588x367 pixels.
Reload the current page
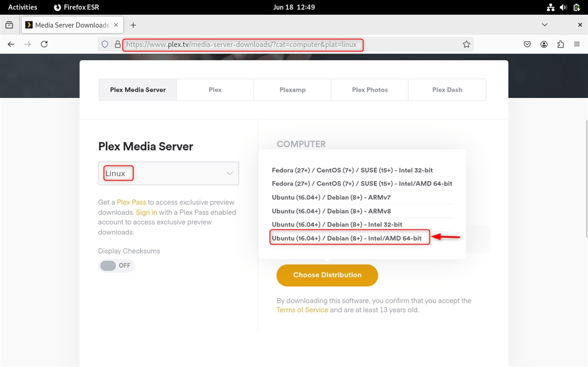(x=44, y=44)
